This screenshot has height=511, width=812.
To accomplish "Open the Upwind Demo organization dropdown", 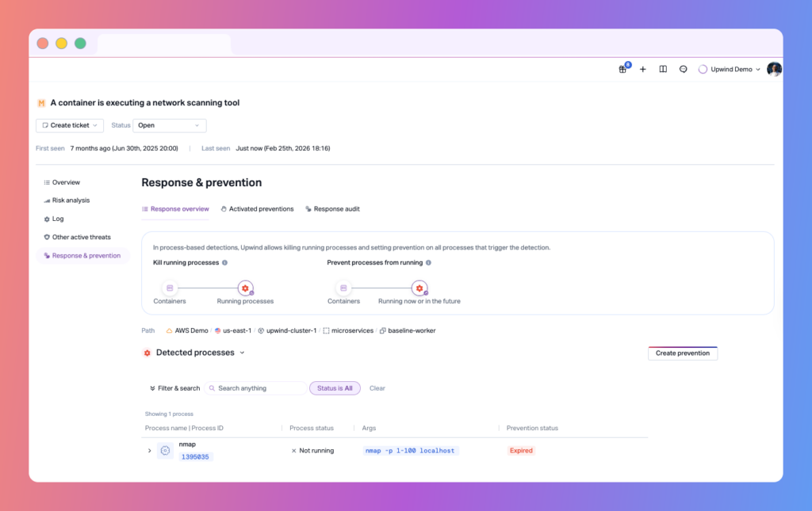I will click(x=730, y=69).
